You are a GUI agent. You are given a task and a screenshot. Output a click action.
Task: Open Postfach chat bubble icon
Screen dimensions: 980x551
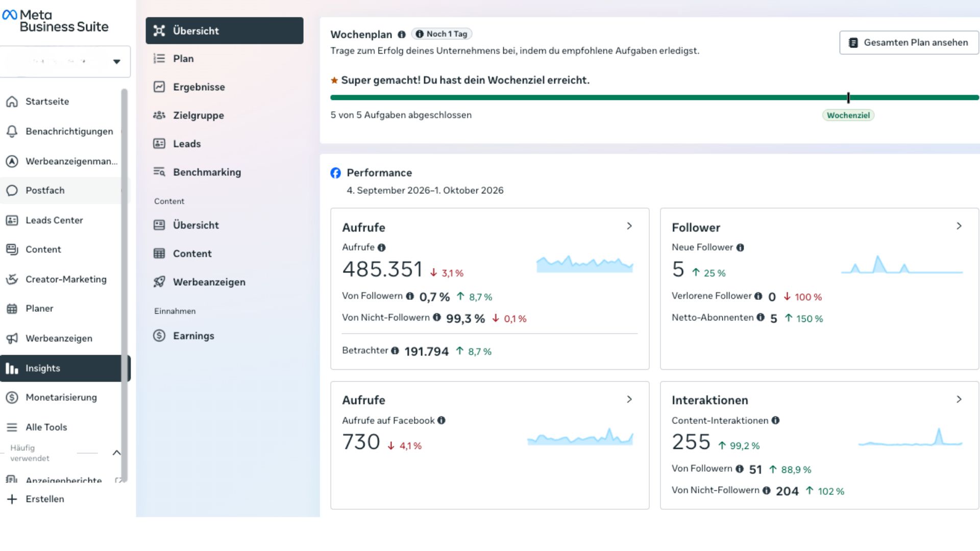click(12, 190)
